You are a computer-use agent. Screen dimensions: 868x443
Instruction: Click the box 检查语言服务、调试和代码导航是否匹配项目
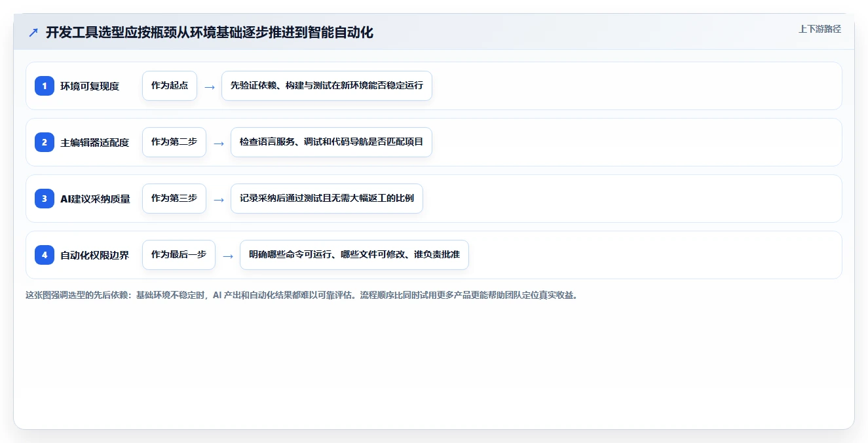(331, 142)
